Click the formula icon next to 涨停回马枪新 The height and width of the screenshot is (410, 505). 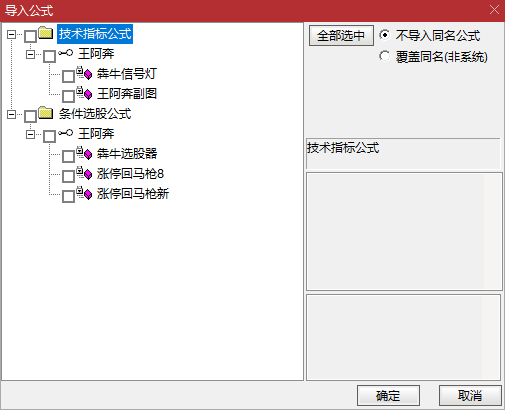tap(84, 193)
